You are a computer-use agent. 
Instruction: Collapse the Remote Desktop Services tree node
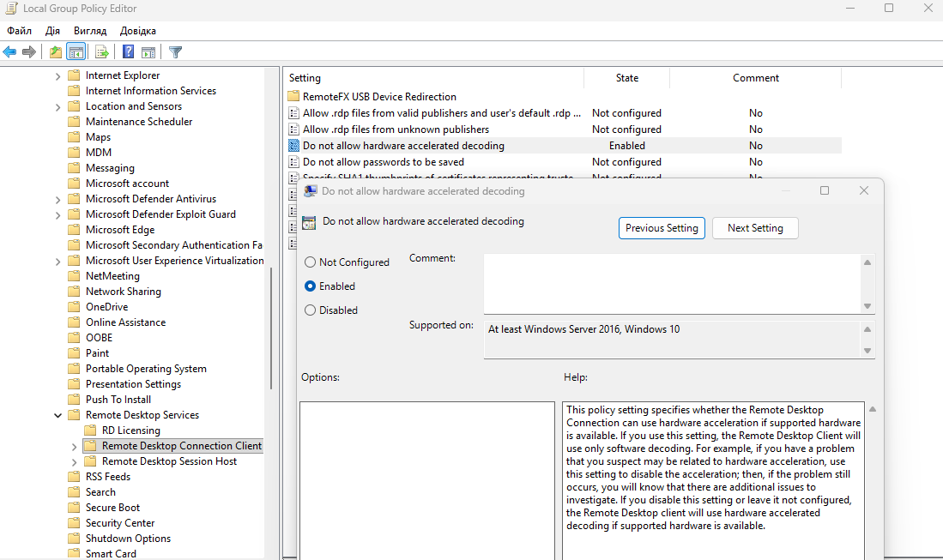pos(58,415)
